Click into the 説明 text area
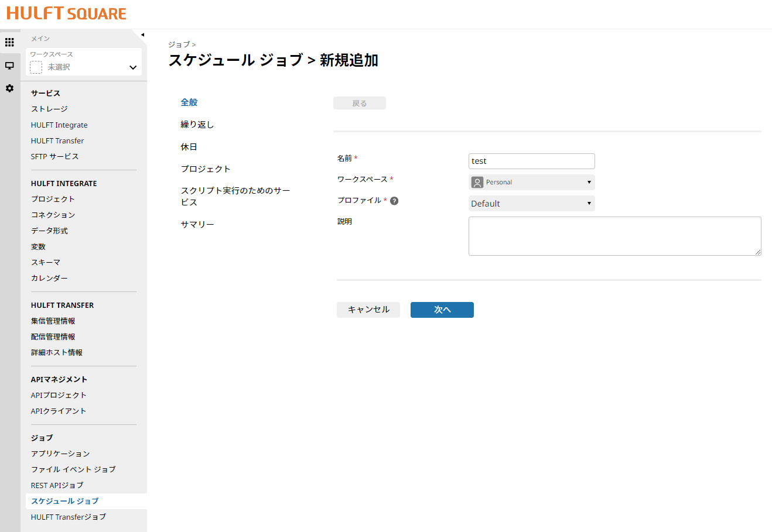This screenshot has width=772, height=532. click(x=614, y=236)
